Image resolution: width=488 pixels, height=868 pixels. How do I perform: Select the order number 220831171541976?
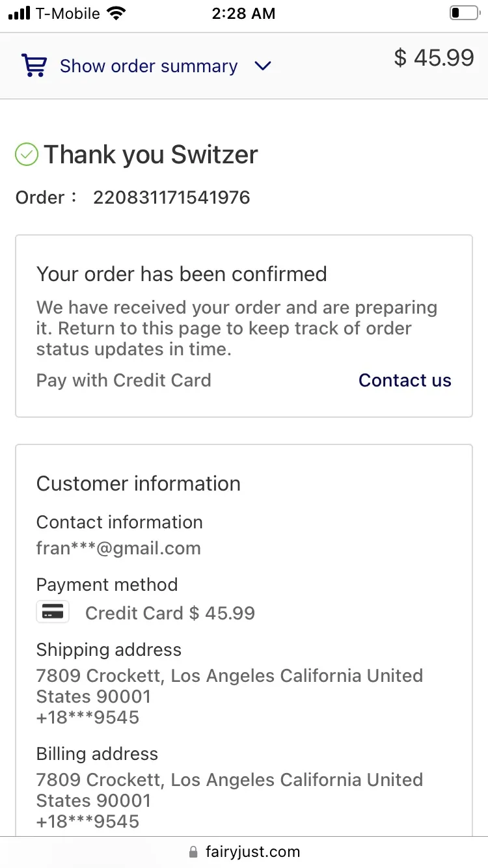(x=172, y=198)
